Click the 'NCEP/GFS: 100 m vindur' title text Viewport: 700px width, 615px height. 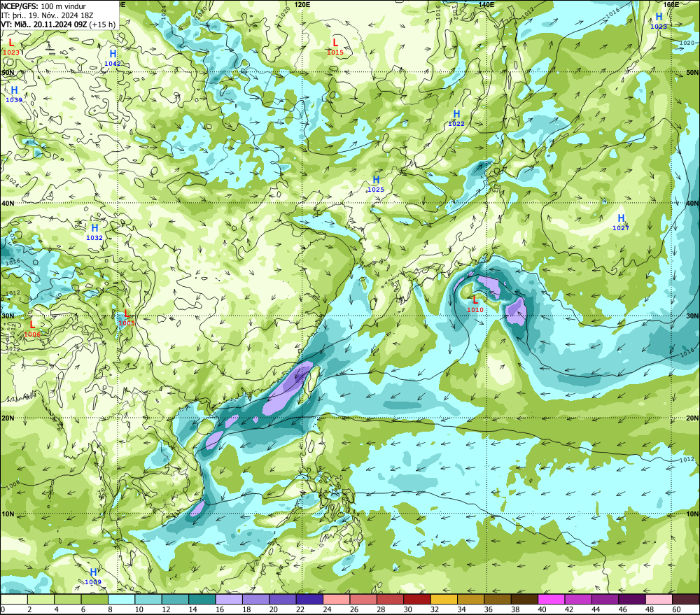(43, 6)
